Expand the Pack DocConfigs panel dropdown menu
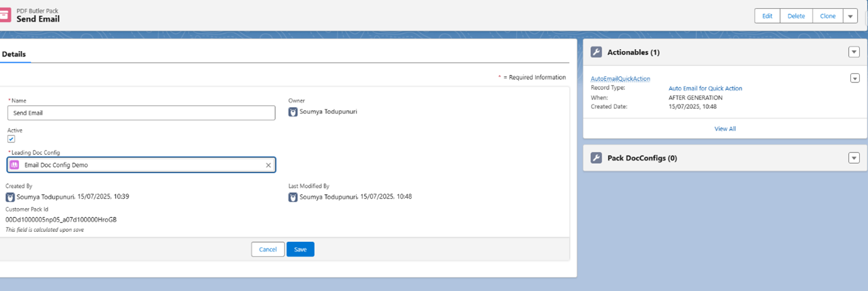Screen dimensions: 868x291 tap(854, 158)
